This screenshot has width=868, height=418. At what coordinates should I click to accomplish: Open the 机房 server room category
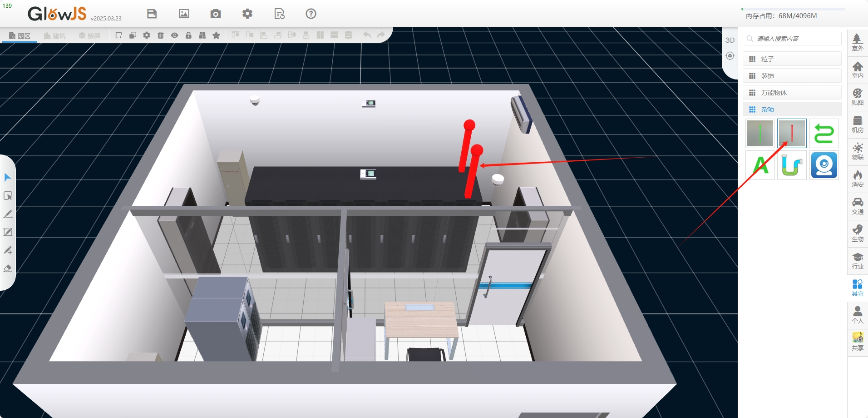[858, 124]
